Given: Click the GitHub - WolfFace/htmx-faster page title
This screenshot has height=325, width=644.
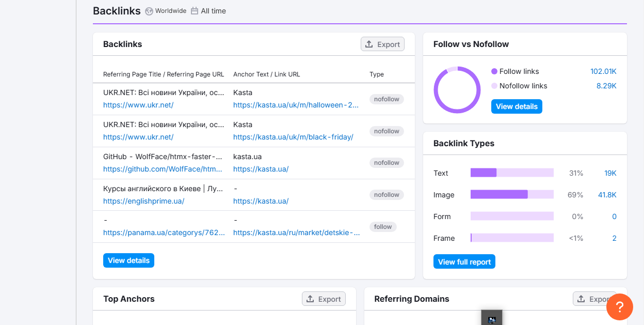Looking at the screenshot, I should tap(163, 157).
